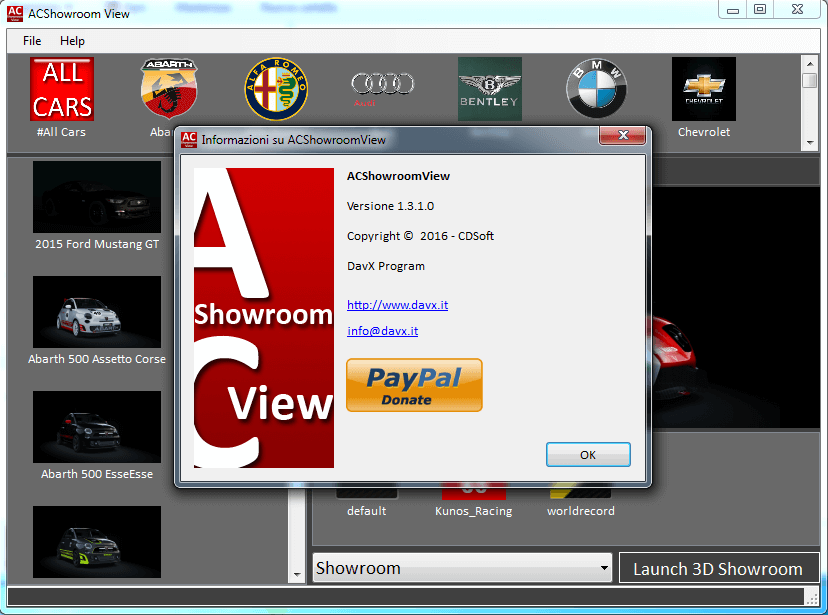Image resolution: width=828 pixels, height=615 pixels.
Task: Click the ACShowroomView logo in the about dialog
Action: 264,318
